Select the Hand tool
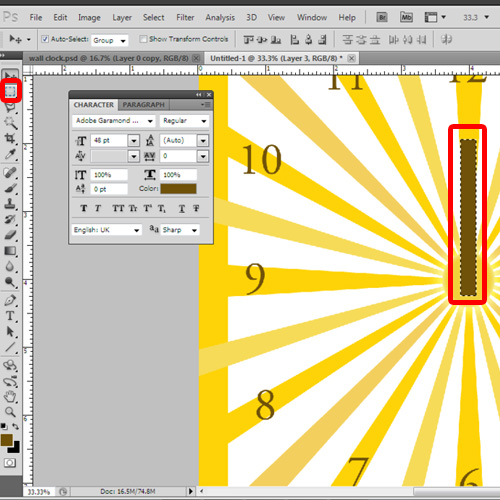500x500 pixels. tap(10, 397)
